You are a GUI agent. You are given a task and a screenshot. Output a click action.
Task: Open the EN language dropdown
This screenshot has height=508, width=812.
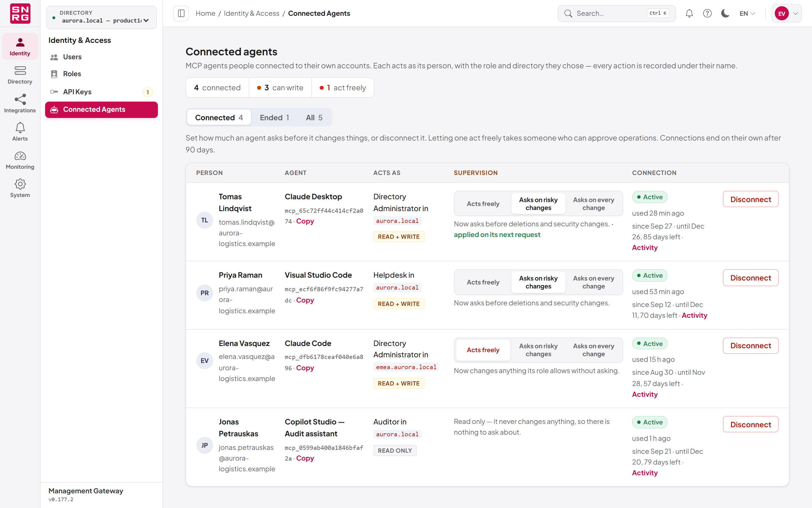[x=747, y=14]
